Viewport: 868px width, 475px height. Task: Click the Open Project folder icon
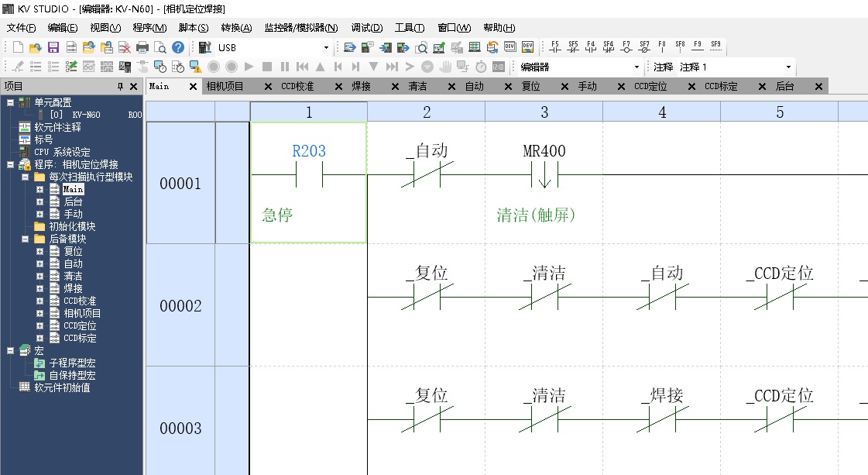coord(35,47)
